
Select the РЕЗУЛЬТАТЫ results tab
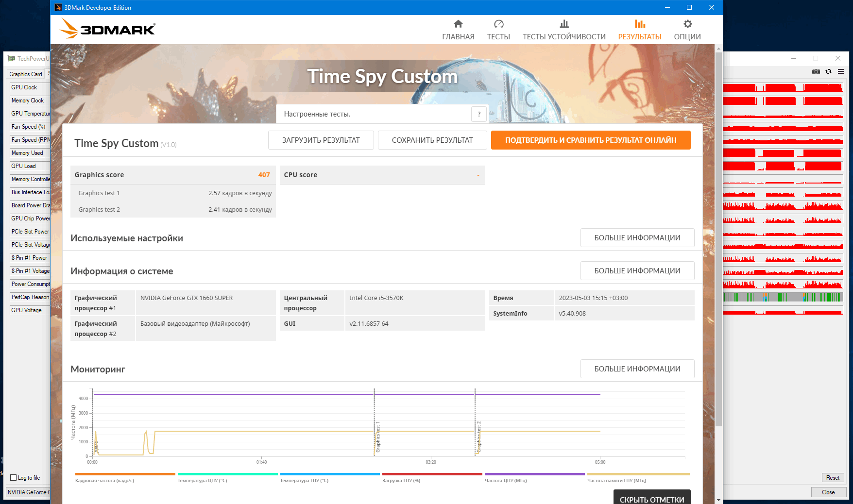pyautogui.click(x=640, y=30)
